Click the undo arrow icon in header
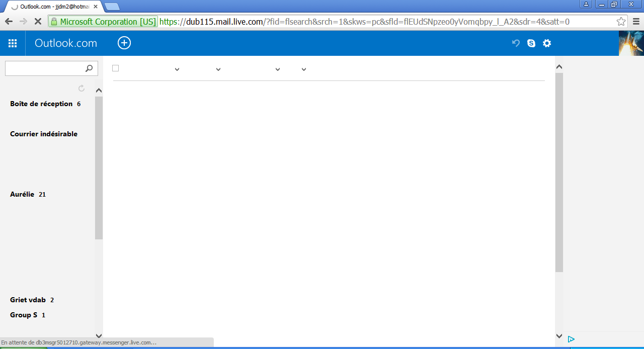 click(516, 43)
